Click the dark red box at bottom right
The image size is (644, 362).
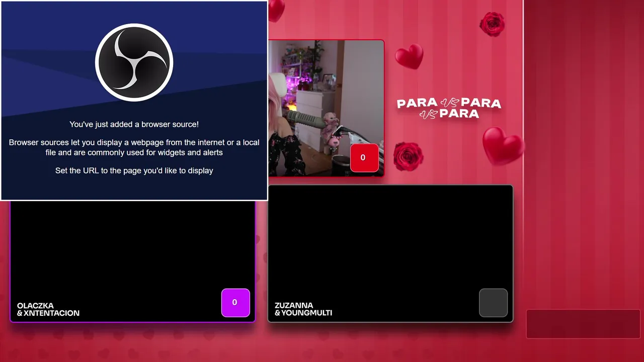pyautogui.click(x=583, y=324)
